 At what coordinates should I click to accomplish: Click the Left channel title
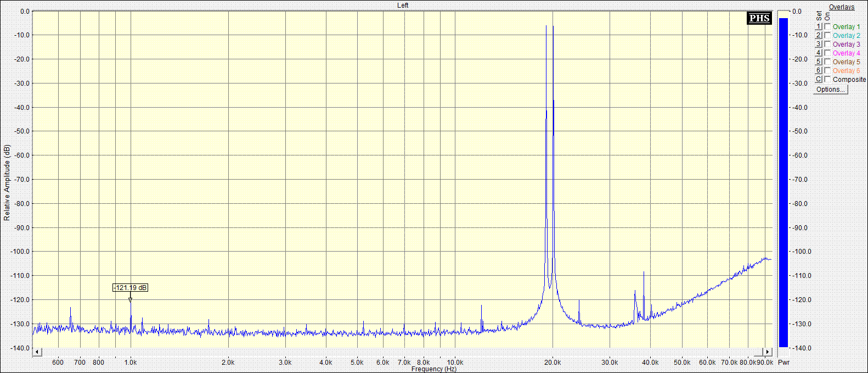[x=403, y=5]
